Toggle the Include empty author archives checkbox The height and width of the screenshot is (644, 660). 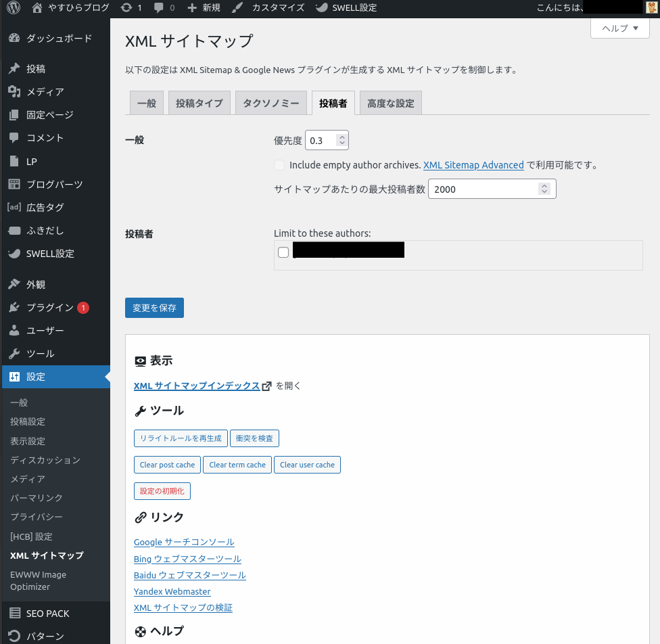click(279, 165)
